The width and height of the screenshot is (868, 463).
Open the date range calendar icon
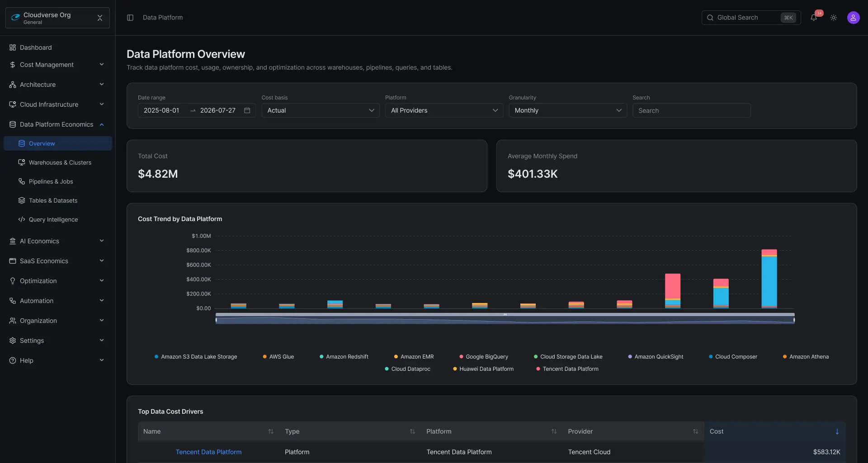pos(247,110)
